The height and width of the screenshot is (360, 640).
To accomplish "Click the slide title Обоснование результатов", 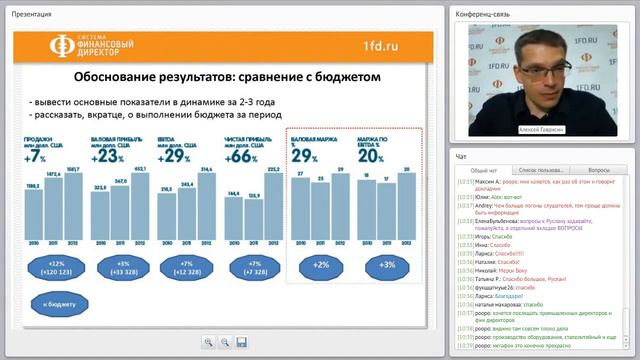I will coord(227,77).
